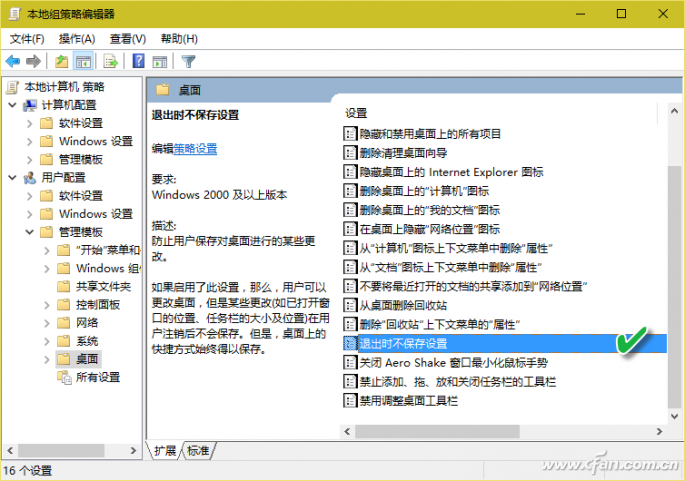Select 隐藏桌面上的 Internet Explorer 图标 policy
Screen dimensions: 685x481
(x=451, y=172)
